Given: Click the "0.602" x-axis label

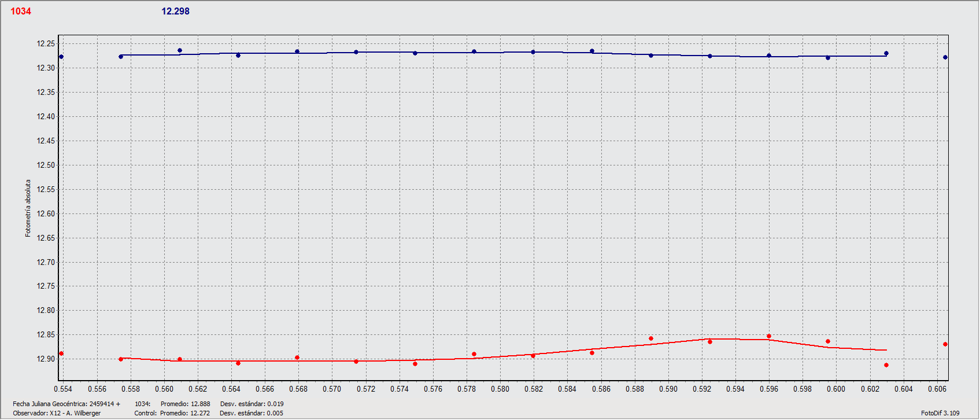Looking at the screenshot, I should coord(870,389).
